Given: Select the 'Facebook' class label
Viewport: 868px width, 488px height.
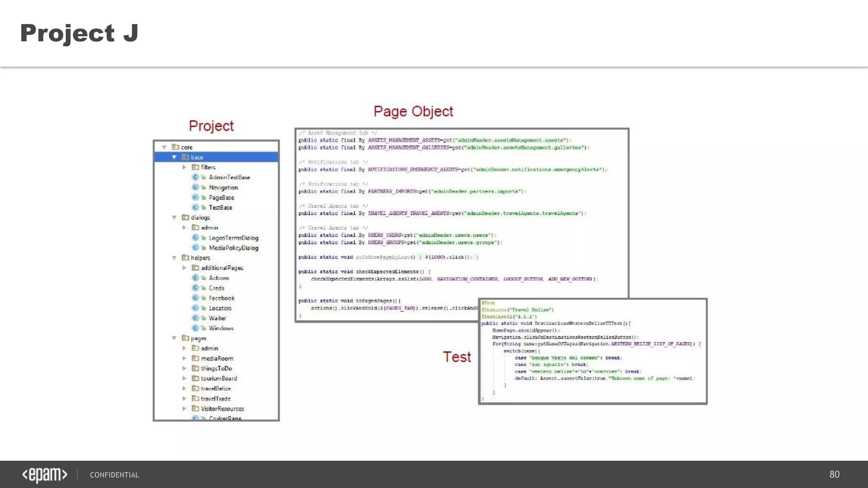Looking at the screenshot, I should [222, 298].
